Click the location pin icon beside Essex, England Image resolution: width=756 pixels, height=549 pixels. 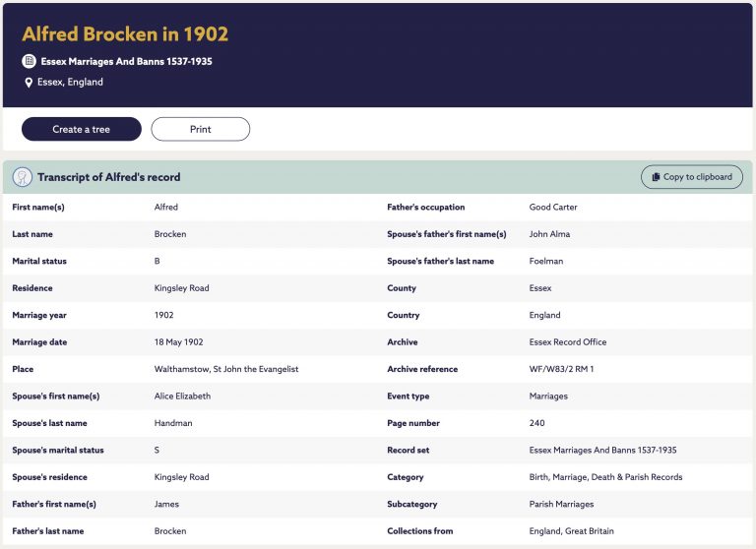click(x=29, y=83)
